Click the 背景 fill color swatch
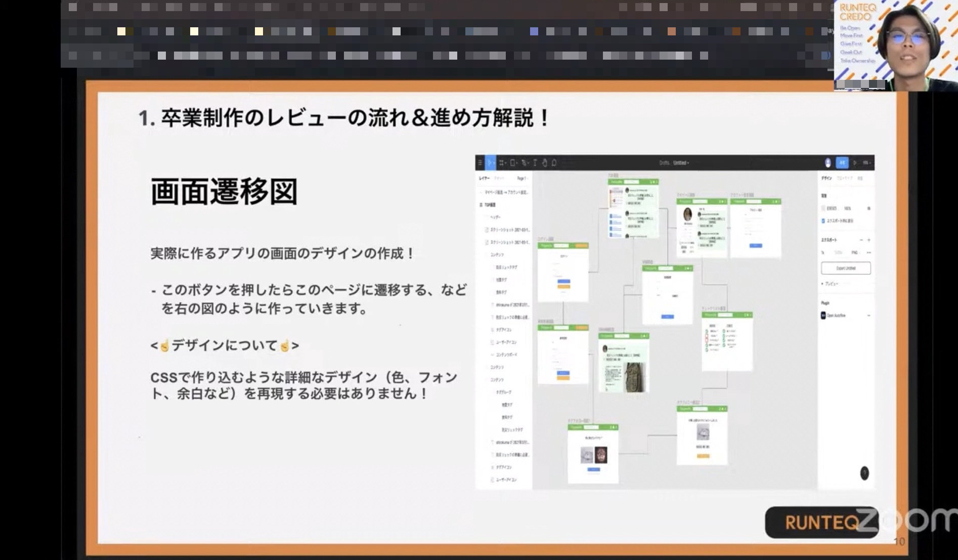Screen dimensions: 958x560 822,208
